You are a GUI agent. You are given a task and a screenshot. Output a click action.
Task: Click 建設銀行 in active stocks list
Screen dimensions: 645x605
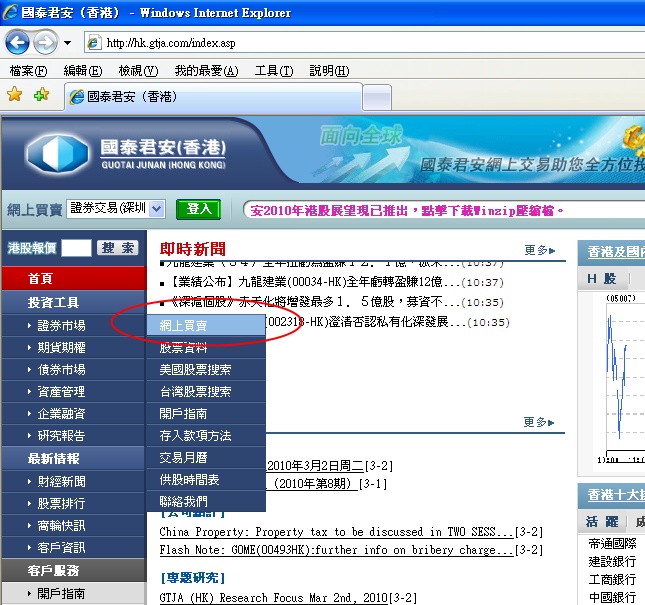pyautogui.click(x=613, y=561)
